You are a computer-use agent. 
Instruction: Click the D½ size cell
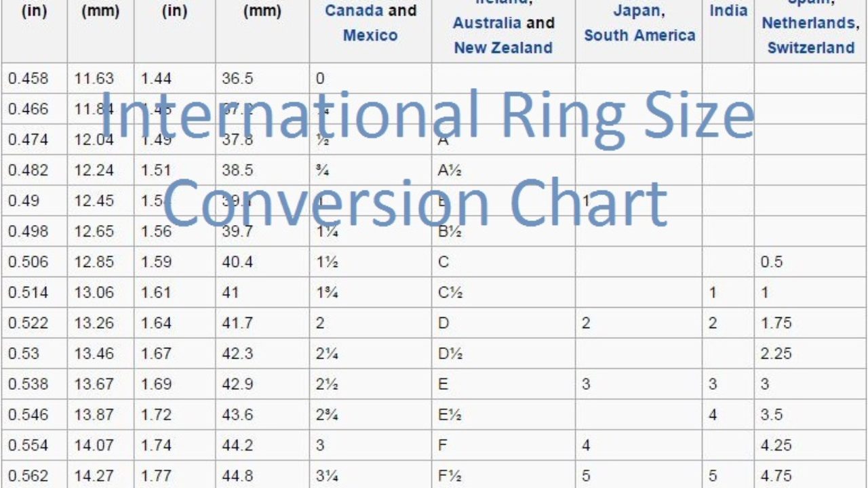pyautogui.click(x=503, y=354)
